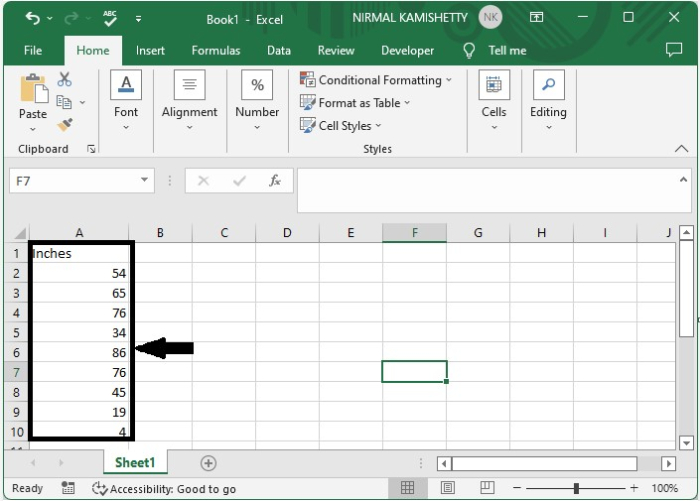Click the vertical scroll up arrow
The height and width of the screenshot is (501, 700).
coord(686,233)
